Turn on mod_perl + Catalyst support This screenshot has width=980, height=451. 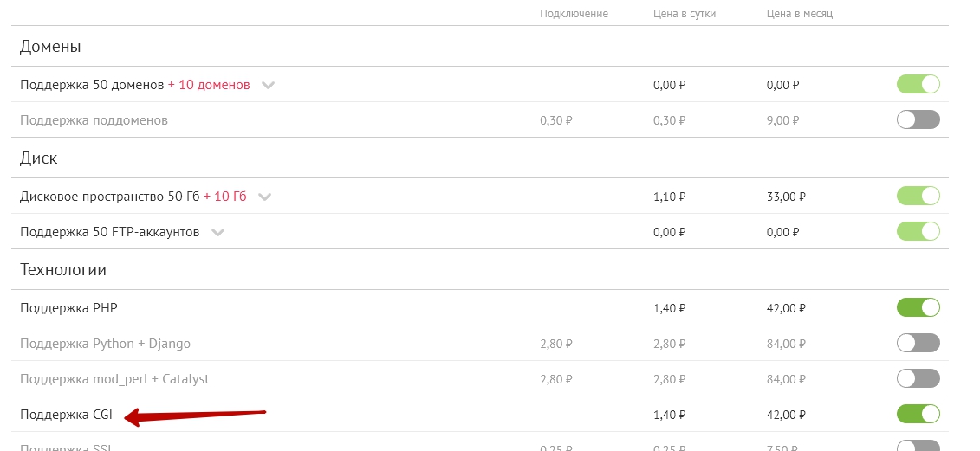pos(918,379)
